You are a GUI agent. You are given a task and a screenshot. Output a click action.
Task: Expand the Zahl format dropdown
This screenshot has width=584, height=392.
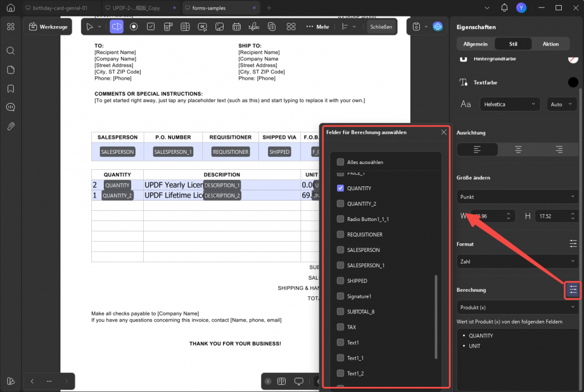(517, 262)
